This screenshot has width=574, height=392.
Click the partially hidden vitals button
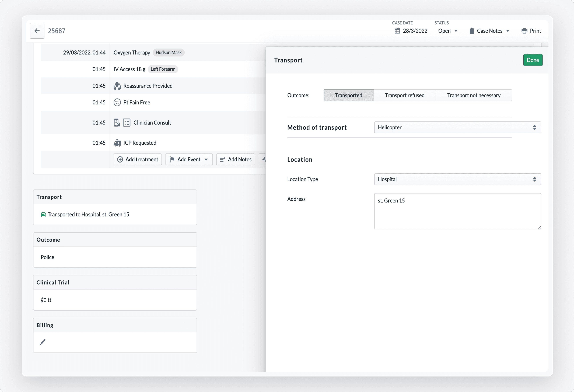262,159
